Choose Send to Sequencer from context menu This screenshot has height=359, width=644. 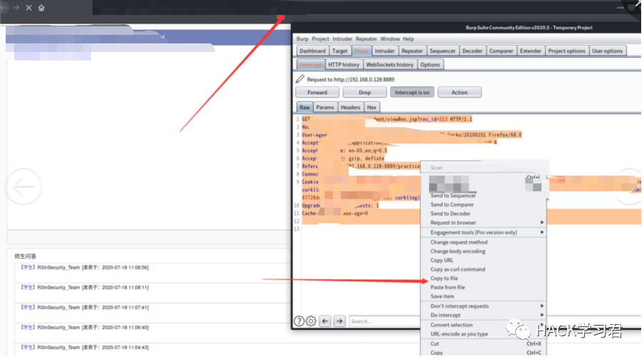483,195
